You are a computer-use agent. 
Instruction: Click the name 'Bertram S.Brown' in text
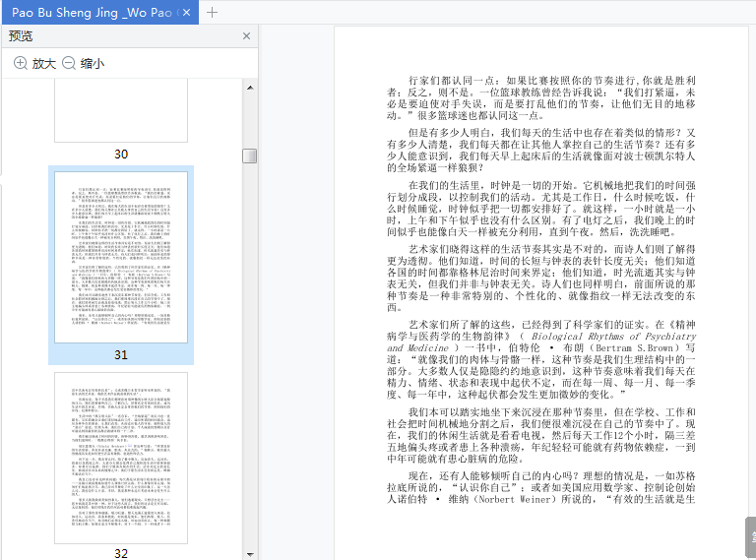coord(634,348)
